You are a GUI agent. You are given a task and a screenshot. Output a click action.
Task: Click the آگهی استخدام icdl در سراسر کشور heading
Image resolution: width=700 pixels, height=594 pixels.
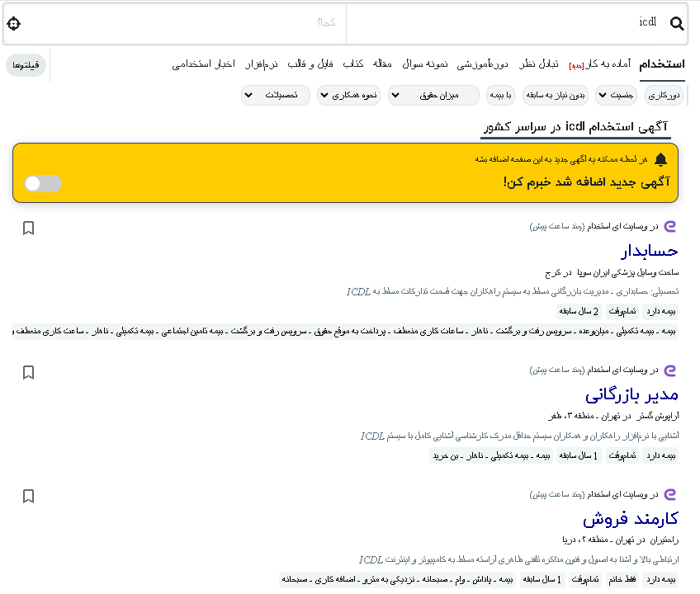(x=576, y=127)
